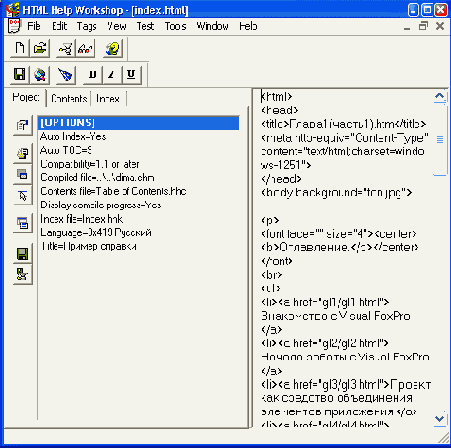
Task: Open a file with the folder icon
Action: [x=40, y=49]
